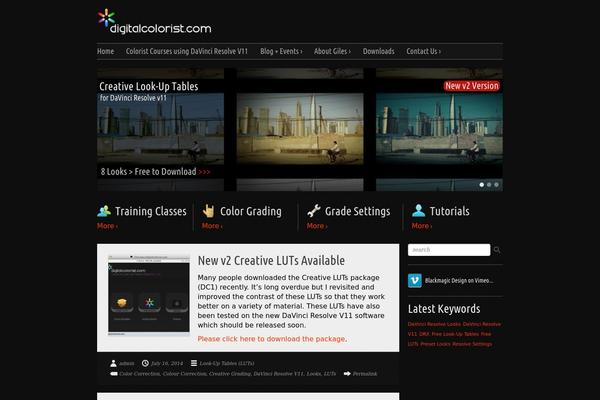Screen dimensions: 600x400
Task: Click the DaVinci Resolve V11 post tag
Action: (278, 374)
